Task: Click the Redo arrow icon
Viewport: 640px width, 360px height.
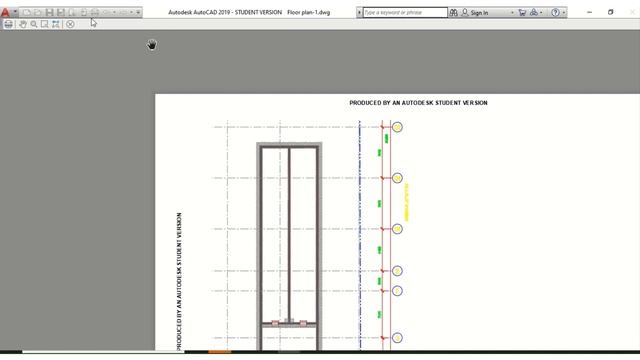Action: (x=123, y=13)
